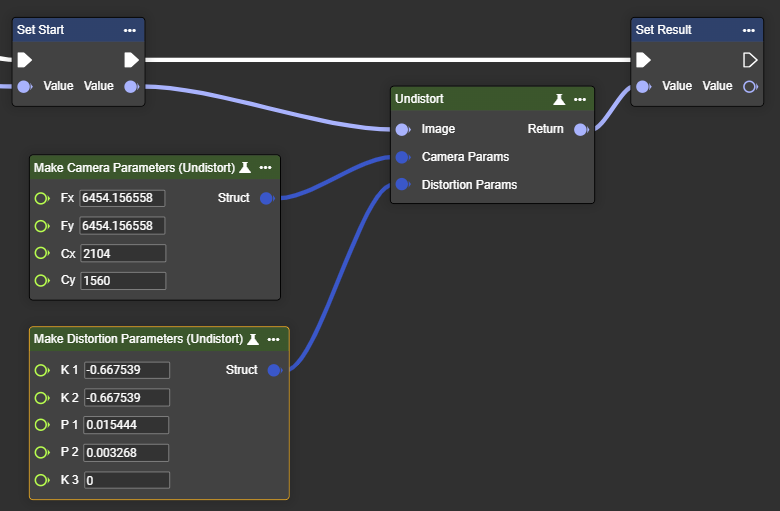Click Set Result execution output arrow

pos(750,60)
